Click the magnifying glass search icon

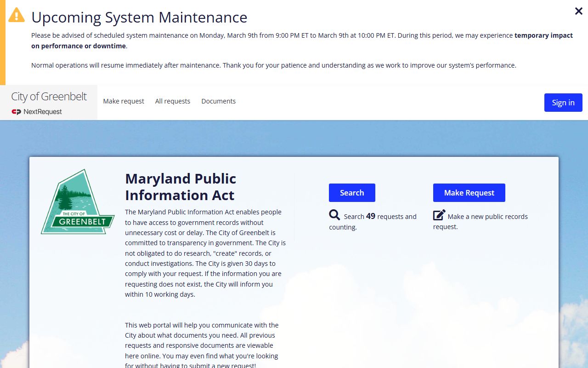click(x=334, y=215)
